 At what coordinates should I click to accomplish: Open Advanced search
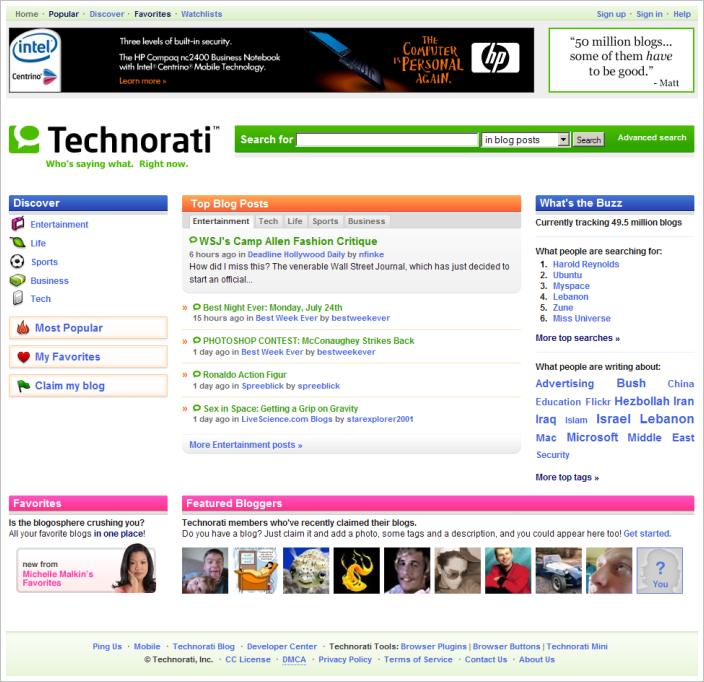652,137
